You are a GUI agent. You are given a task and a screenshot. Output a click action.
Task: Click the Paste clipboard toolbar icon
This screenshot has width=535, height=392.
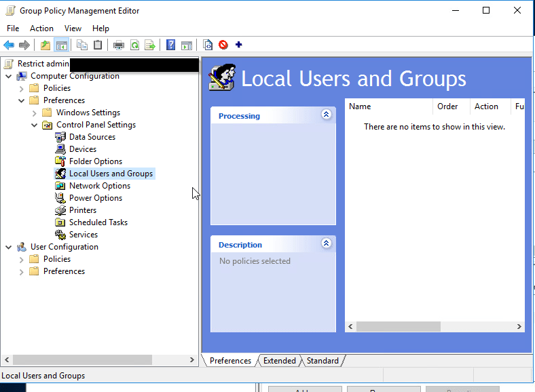pos(98,45)
